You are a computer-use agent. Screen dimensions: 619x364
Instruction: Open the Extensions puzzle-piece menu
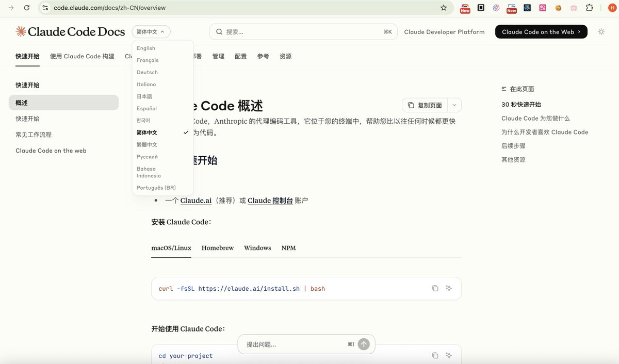point(590,8)
